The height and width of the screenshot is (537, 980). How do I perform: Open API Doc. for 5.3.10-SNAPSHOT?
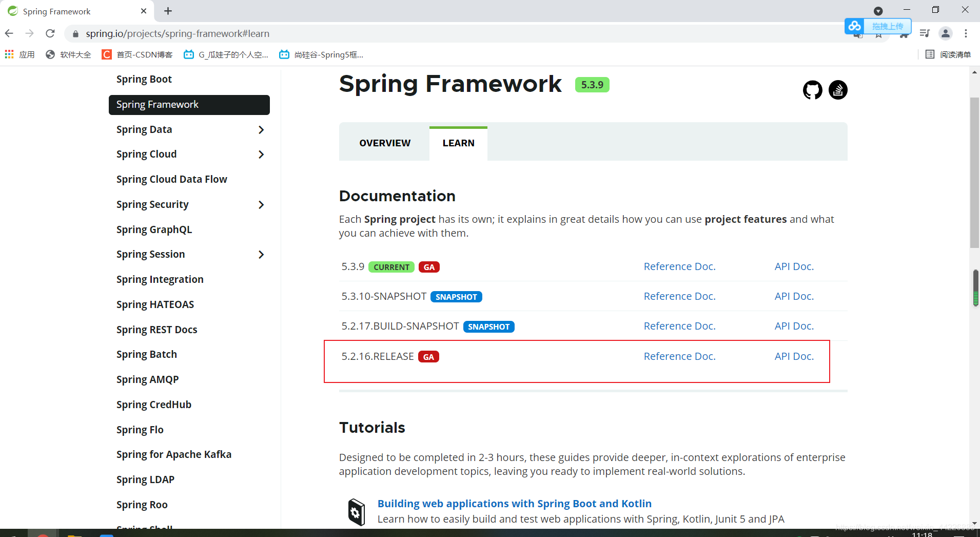(794, 296)
